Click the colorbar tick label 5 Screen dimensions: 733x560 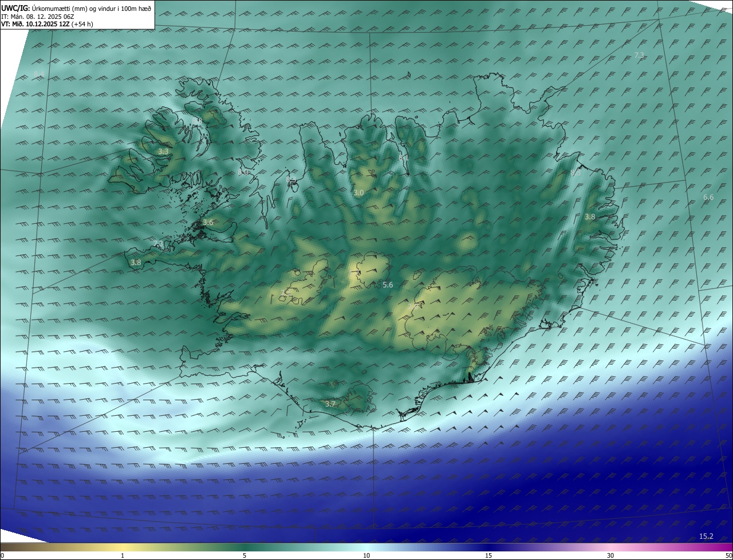[x=245, y=555]
